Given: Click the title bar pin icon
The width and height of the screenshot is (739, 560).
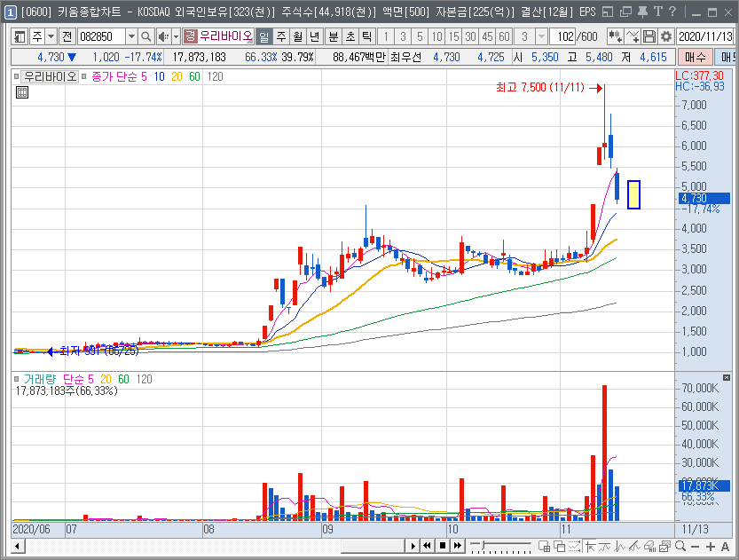Looking at the screenshot, I should click(x=642, y=12).
